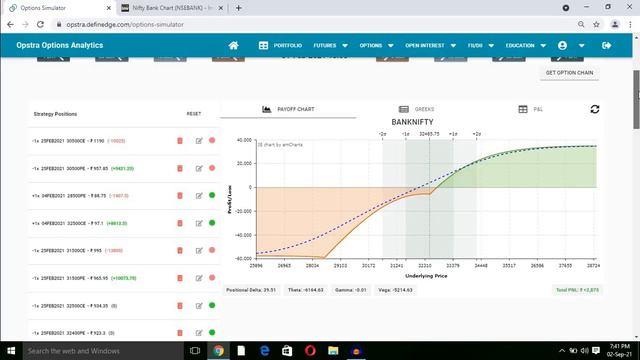This screenshot has height=360, width=640.
Task: Click the Get Option Chain button
Action: click(x=569, y=73)
